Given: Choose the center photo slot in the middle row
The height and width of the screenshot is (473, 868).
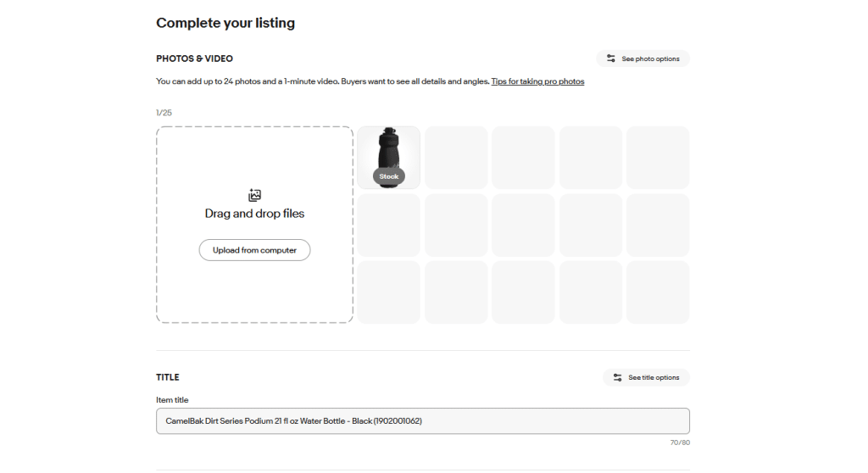Looking at the screenshot, I should coord(523,225).
